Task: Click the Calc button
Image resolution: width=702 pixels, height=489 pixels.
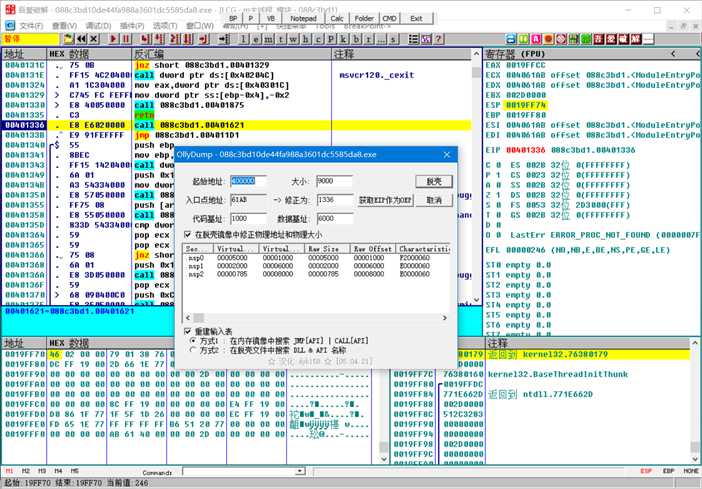Action: [337, 18]
